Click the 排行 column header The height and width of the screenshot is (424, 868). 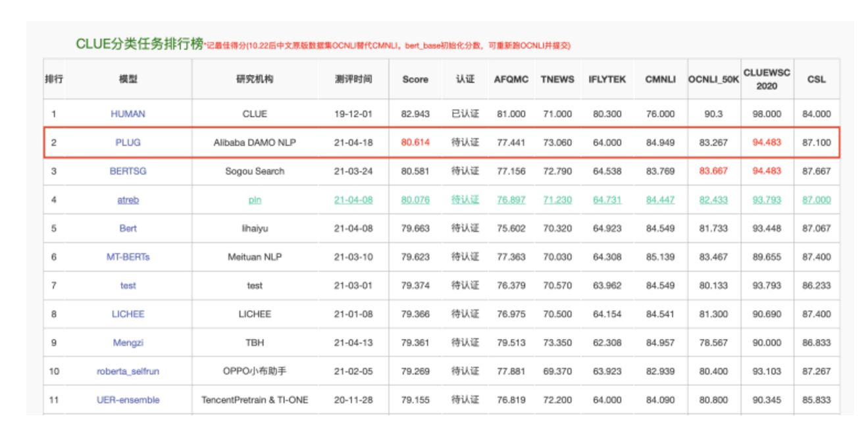point(54,79)
